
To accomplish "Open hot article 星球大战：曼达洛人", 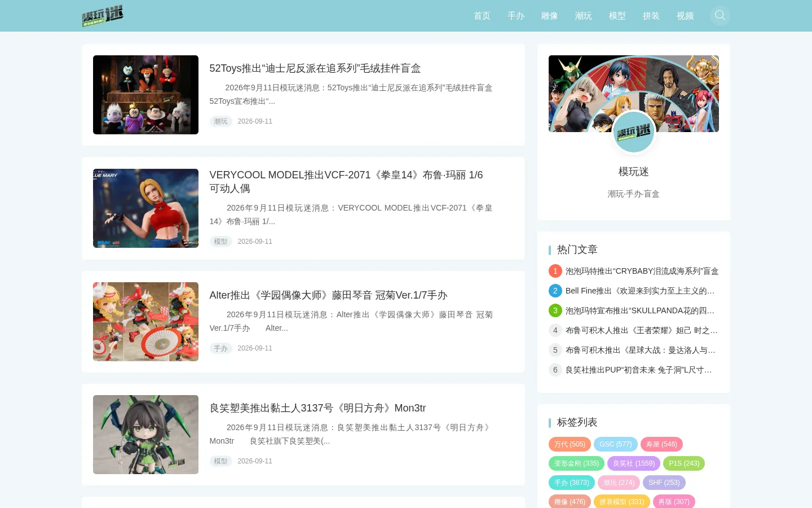I will (642, 350).
